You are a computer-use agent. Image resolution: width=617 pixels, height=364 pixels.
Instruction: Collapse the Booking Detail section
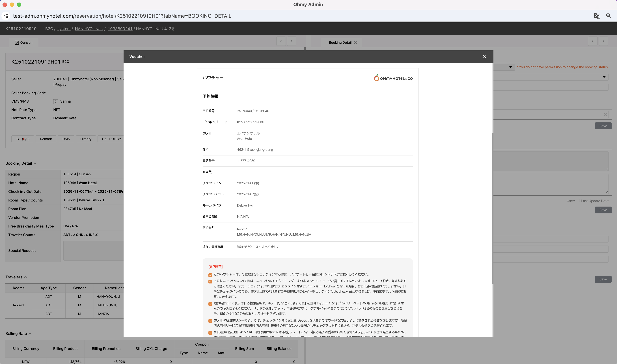pos(35,164)
